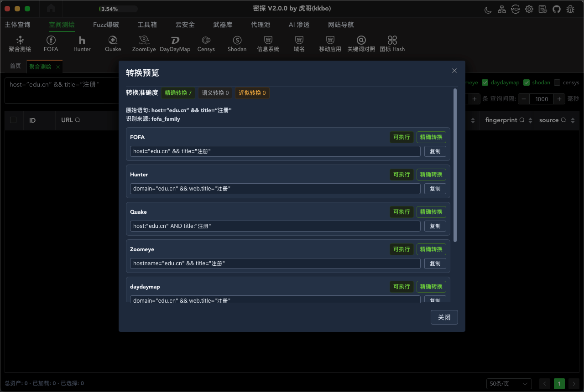Open the Quake tool in the toolbar
Screen dimensions: 584x392
tap(113, 44)
